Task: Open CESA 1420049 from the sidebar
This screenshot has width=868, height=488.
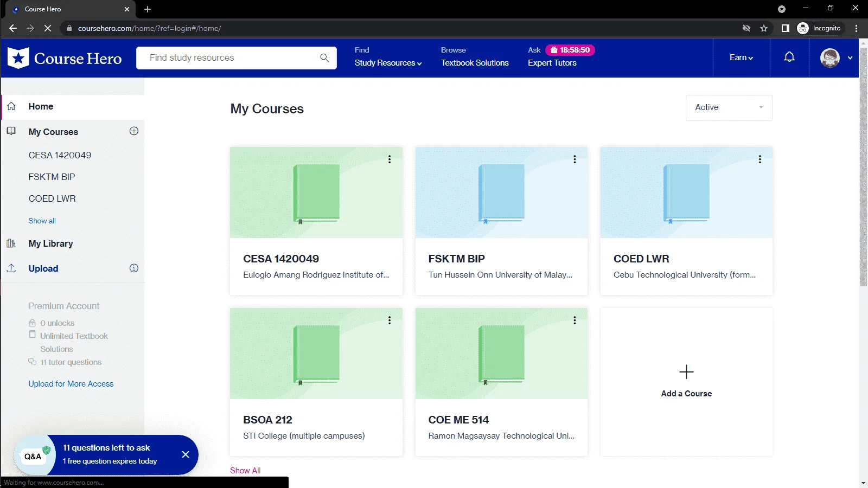Action: tap(60, 155)
